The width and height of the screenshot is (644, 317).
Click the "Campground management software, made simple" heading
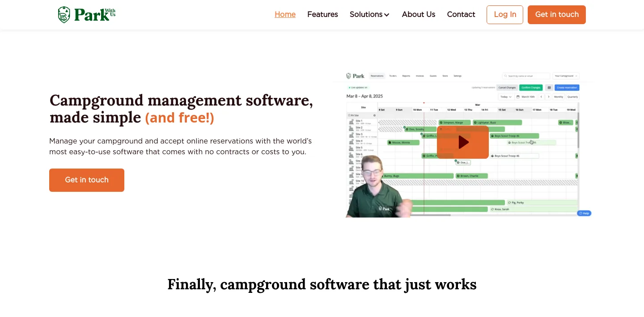[181, 109]
